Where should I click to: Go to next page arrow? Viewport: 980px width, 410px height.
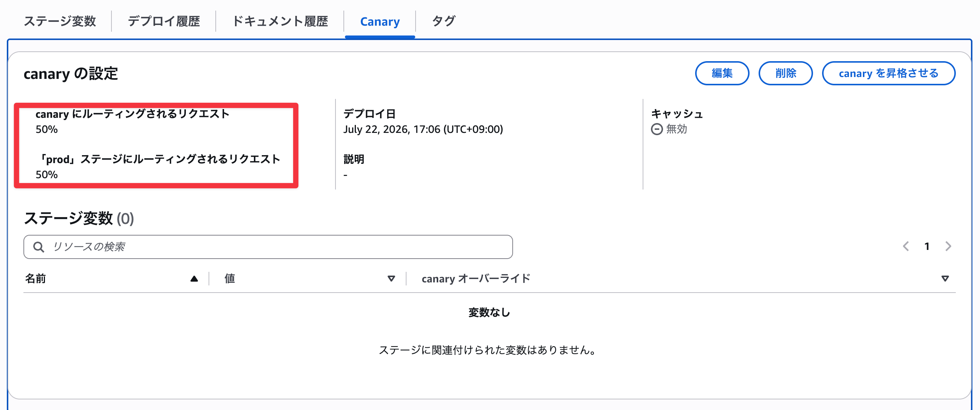[948, 247]
